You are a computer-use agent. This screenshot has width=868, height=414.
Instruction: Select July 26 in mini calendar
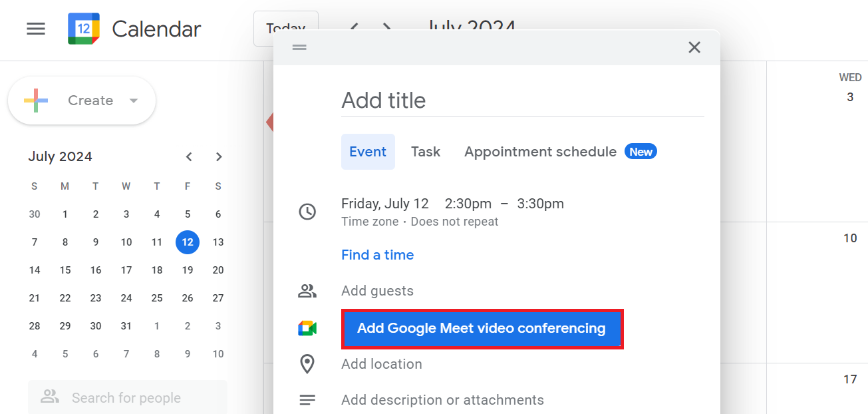188,298
